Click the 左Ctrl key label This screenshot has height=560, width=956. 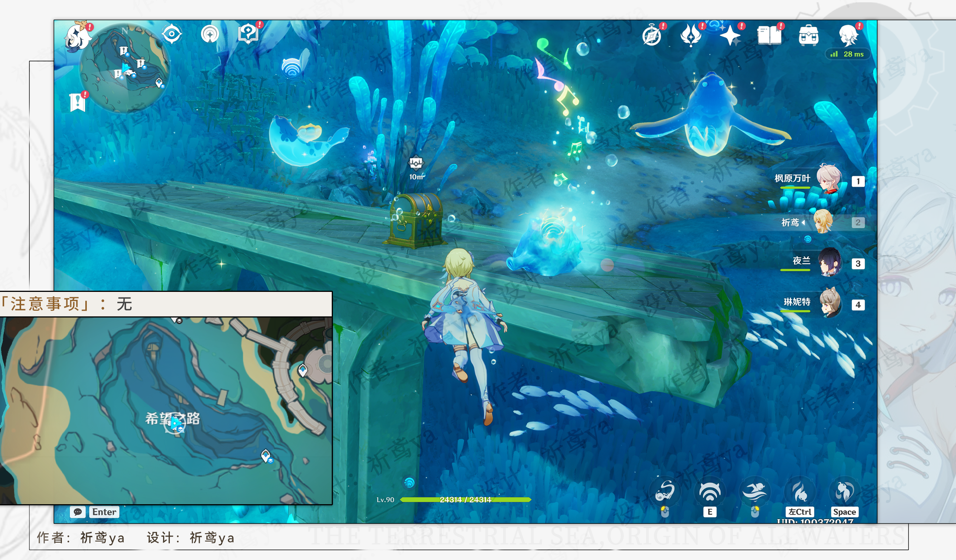800,512
